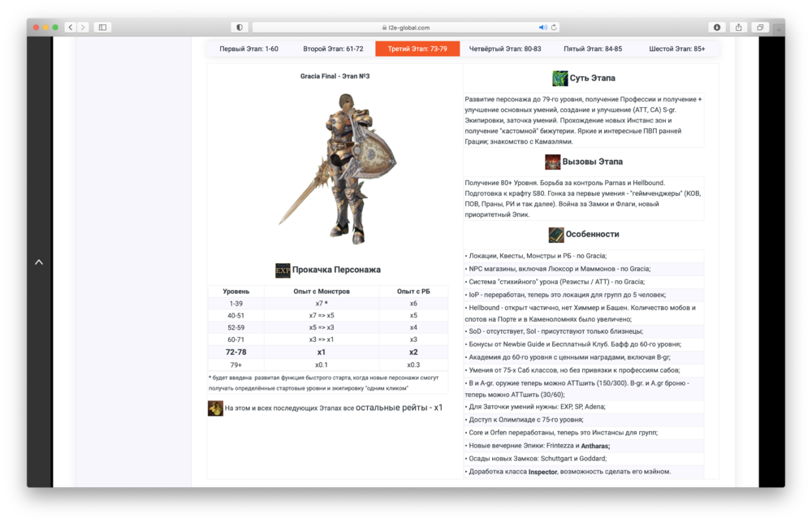812x523 pixels.
Task: Open the Второй Этап: 61-72 tab
Action: 334,48
